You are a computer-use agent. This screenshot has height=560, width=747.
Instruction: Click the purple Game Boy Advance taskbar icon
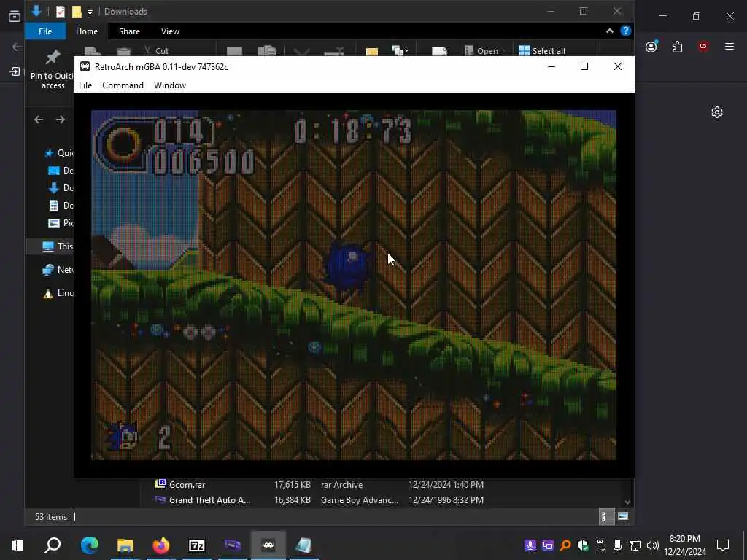tap(233, 545)
